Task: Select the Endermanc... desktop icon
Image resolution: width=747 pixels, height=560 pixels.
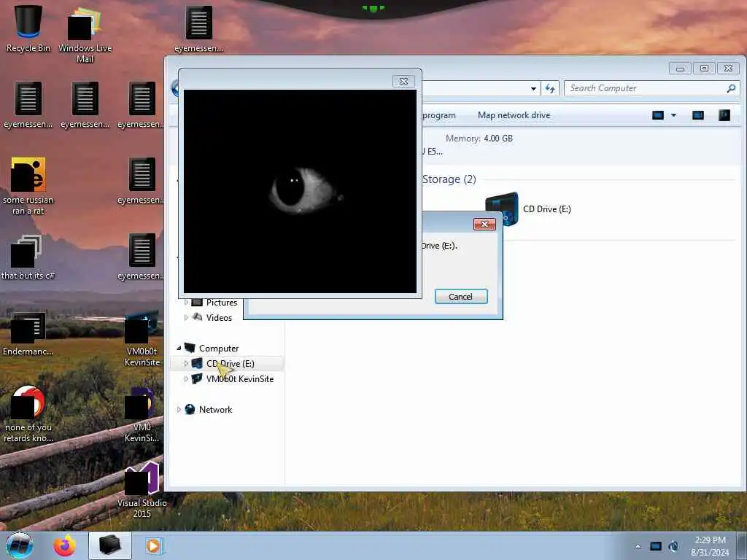Action: (x=28, y=334)
